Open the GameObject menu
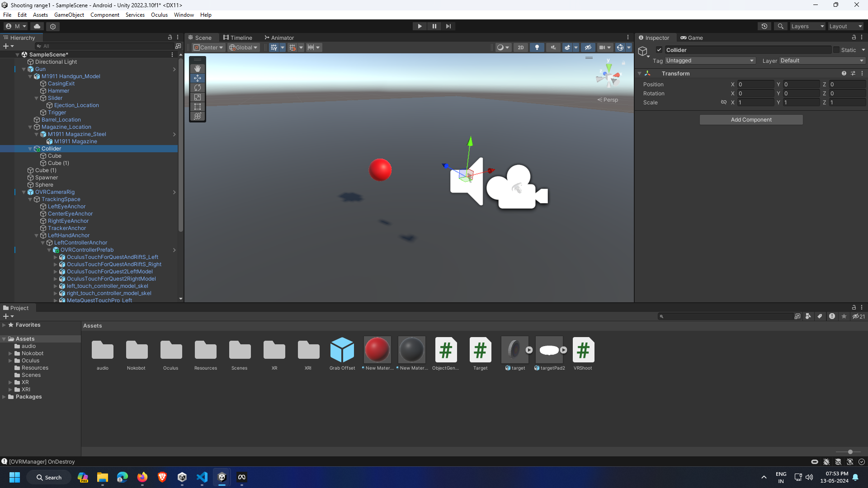Screen dimensions: 868x488 pyautogui.click(x=69, y=15)
